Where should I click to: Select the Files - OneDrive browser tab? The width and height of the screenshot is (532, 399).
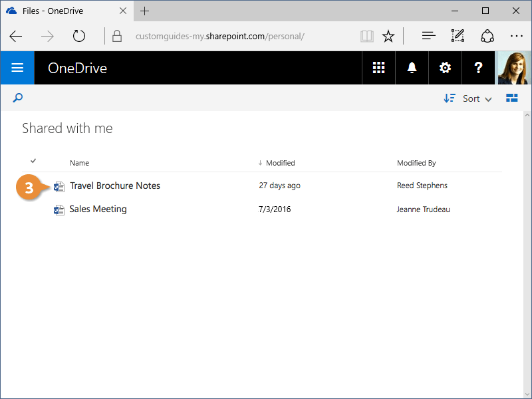coord(60,11)
